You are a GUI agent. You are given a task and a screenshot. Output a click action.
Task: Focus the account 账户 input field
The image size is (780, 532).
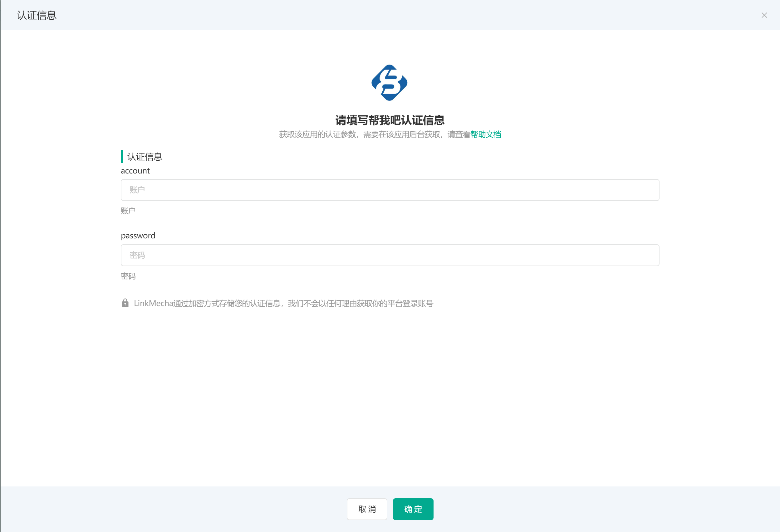coord(390,190)
